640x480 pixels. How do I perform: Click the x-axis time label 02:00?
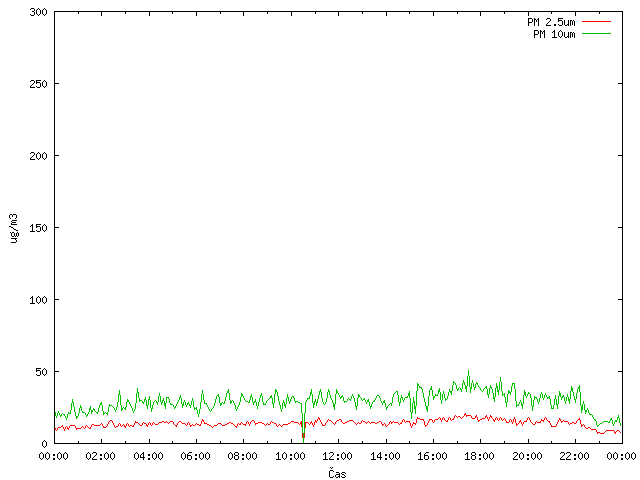101,456
